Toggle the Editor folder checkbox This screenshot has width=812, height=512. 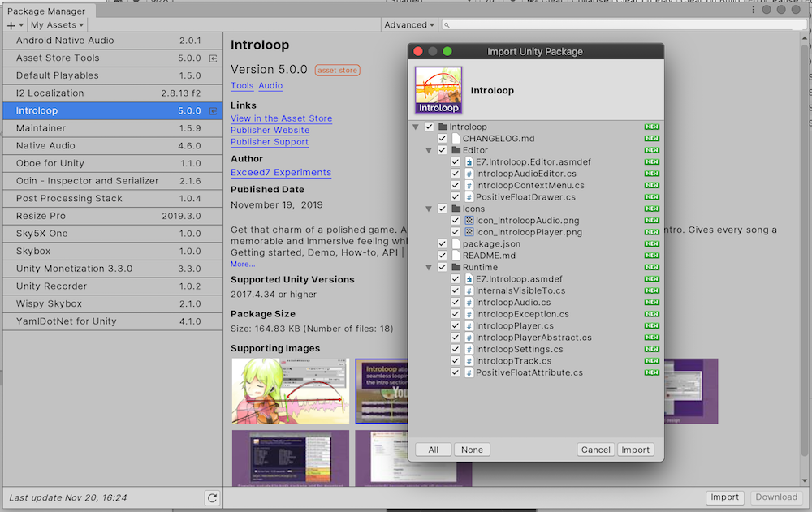pos(443,150)
